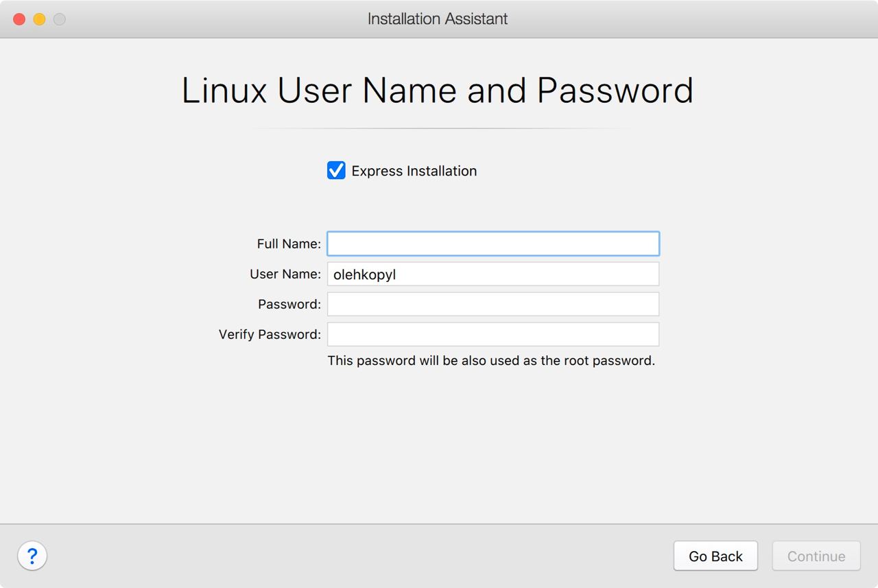Minimize the Installation Assistant window
Image resolution: width=878 pixels, height=588 pixels.
(40, 19)
